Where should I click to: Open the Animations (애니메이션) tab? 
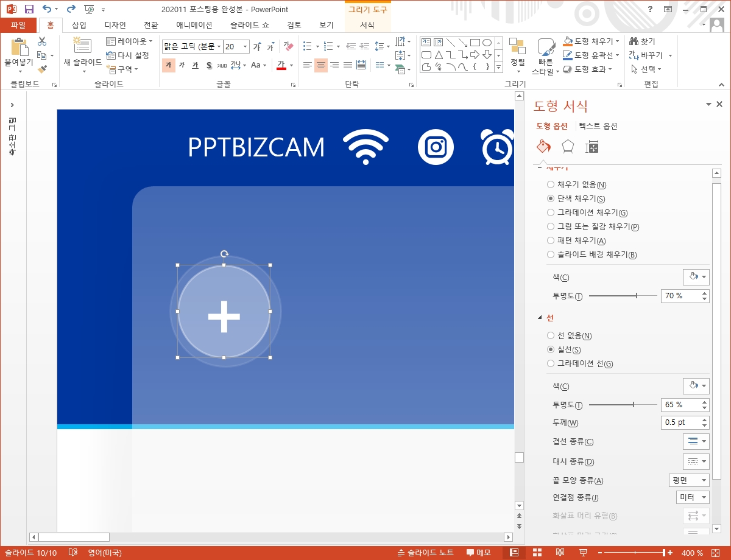tap(194, 25)
